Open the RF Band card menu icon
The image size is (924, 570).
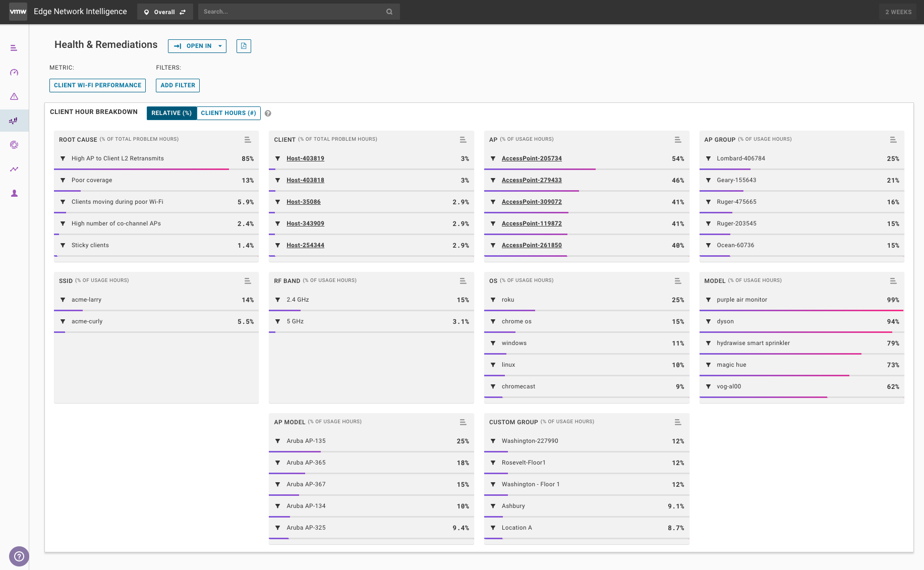tap(463, 281)
